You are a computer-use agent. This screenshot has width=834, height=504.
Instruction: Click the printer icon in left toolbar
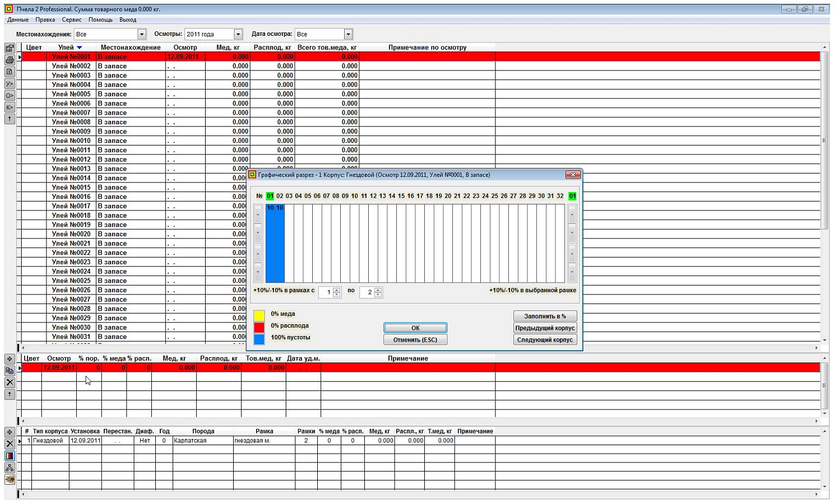[10, 60]
